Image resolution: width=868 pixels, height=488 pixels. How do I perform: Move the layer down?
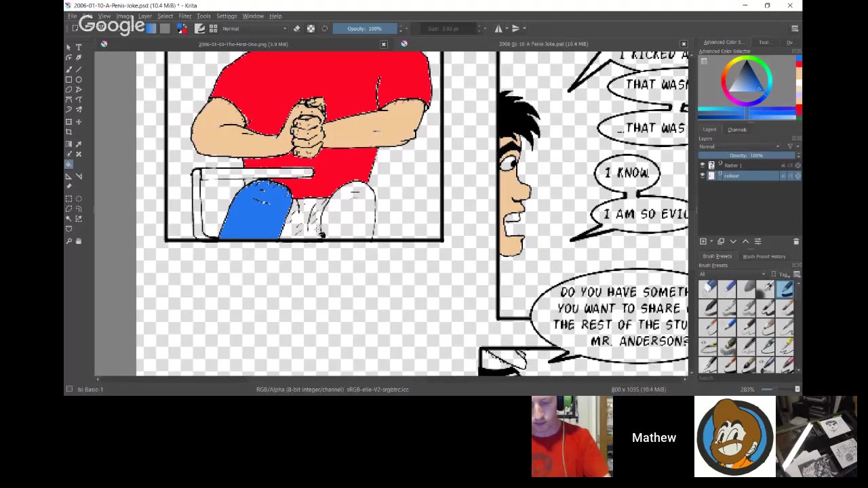(733, 241)
